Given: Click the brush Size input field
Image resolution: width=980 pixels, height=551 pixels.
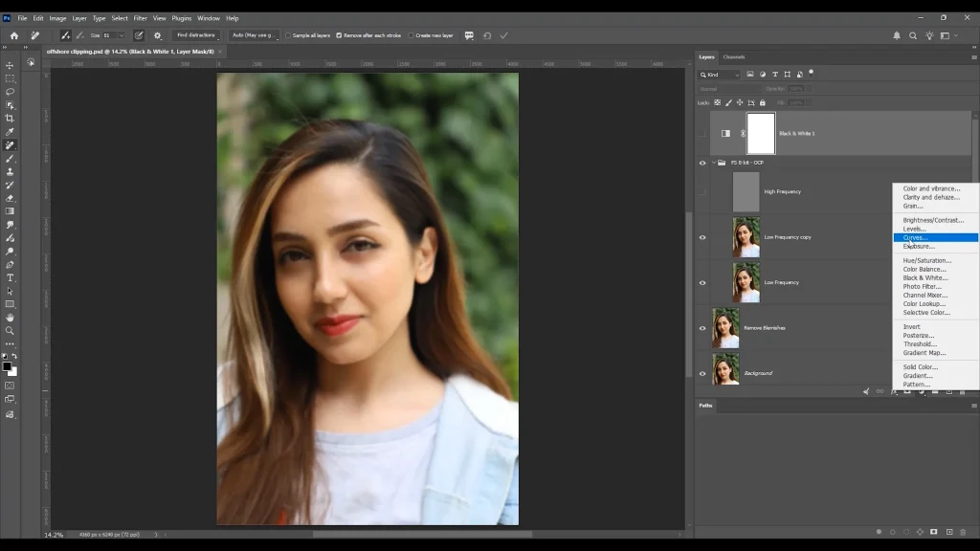Looking at the screenshot, I should click(x=109, y=35).
